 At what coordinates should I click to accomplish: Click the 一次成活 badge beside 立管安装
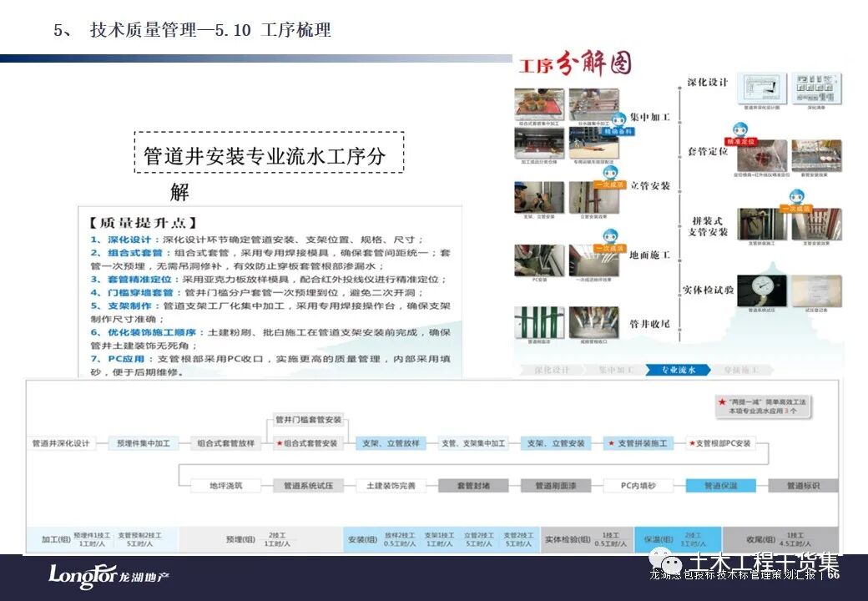tap(612, 184)
